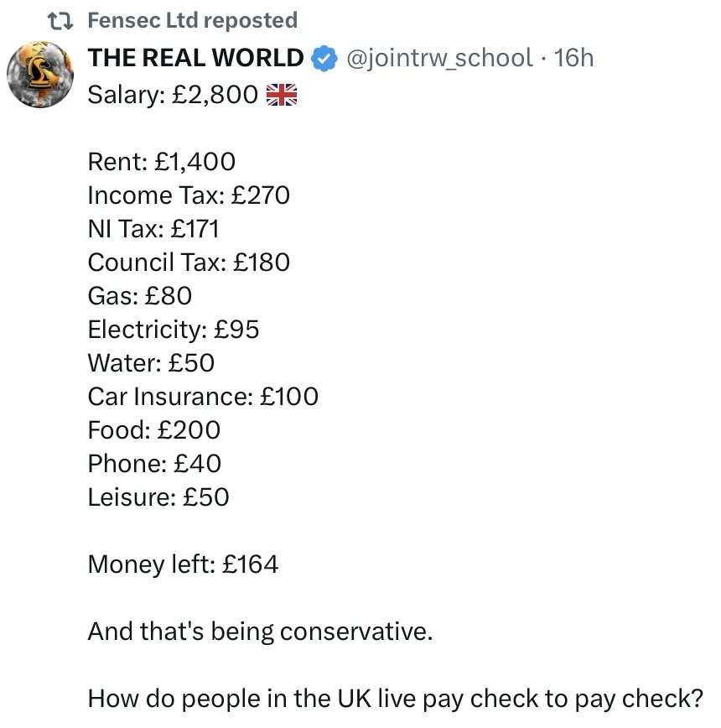
Task: Click the Salary: £2,800 text
Action: click(173, 95)
